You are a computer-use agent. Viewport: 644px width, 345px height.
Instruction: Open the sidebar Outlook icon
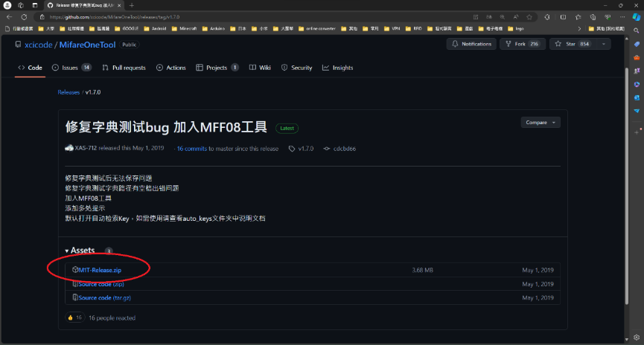(x=637, y=98)
